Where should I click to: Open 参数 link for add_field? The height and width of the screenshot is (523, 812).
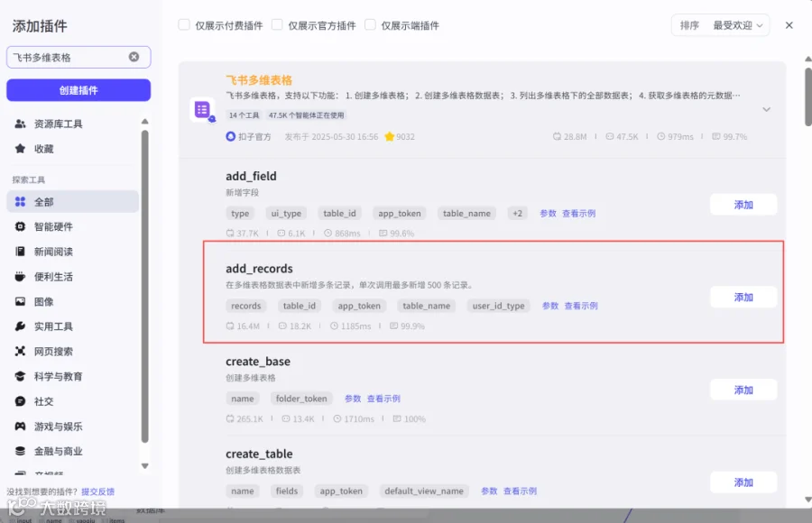[548, 214]
